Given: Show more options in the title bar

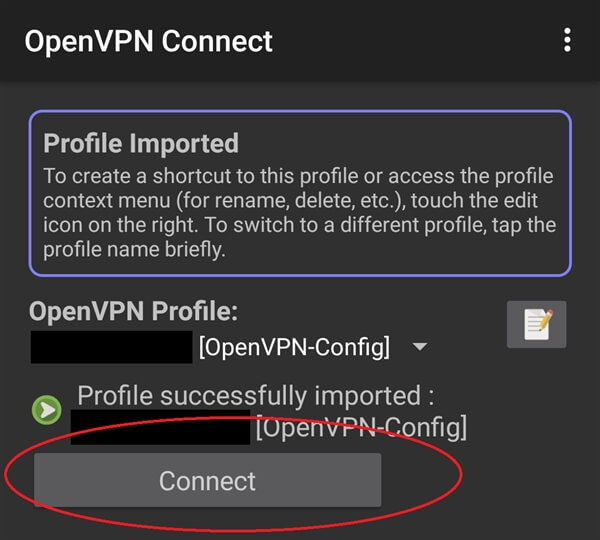Looking at the screenshot, I should click(567, 41).
